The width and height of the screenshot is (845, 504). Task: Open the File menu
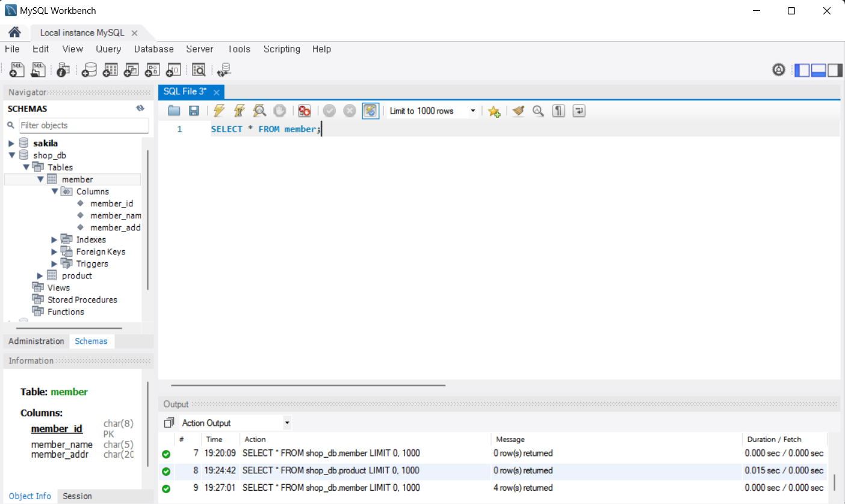tap(12, 49)
